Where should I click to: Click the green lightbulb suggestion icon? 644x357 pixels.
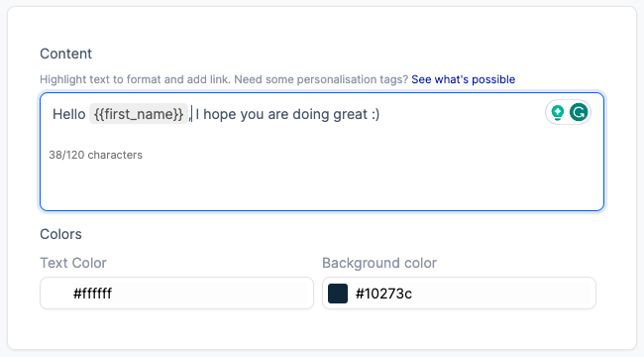click(558, 112)
